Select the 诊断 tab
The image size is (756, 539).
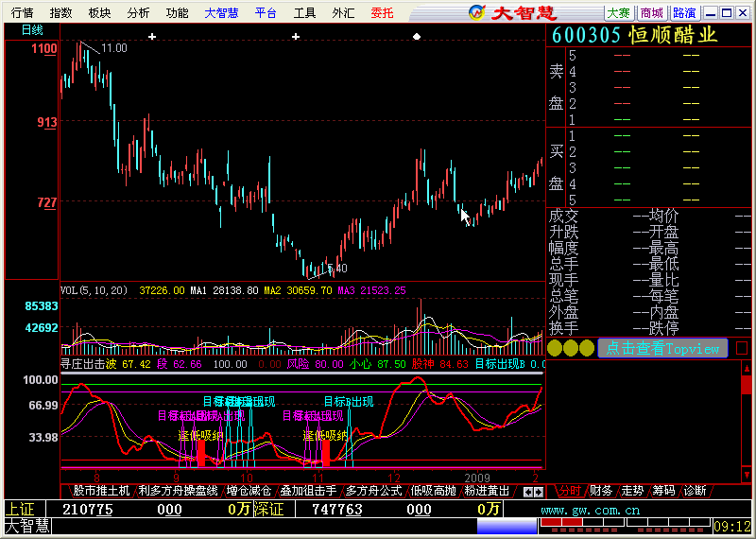coord(695,491)
